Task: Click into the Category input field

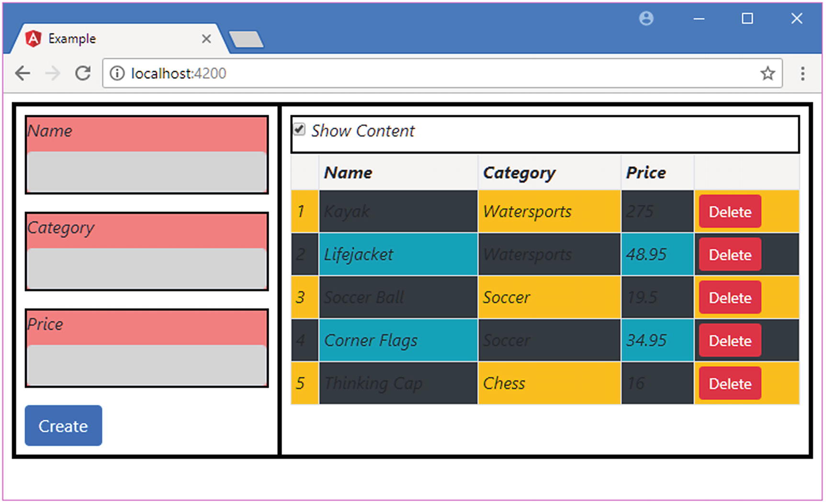Action: coord(147,268)
